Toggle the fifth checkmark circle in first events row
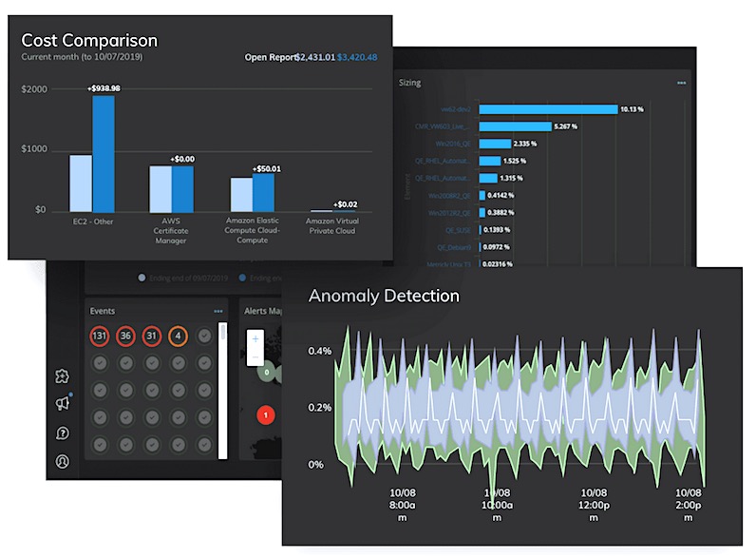Screen dimensions: 756x558 (x=204, y=337)
